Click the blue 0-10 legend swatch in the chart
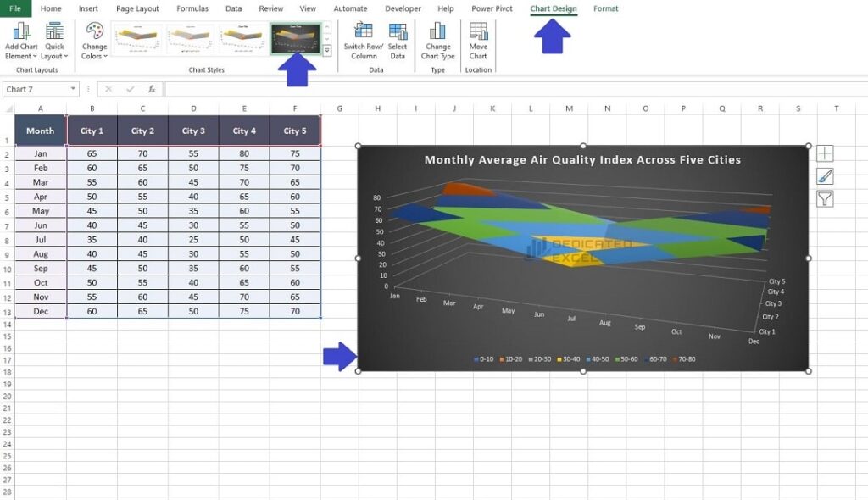The width and height of the screenshot is (868, 500). [x=475, y=359]
